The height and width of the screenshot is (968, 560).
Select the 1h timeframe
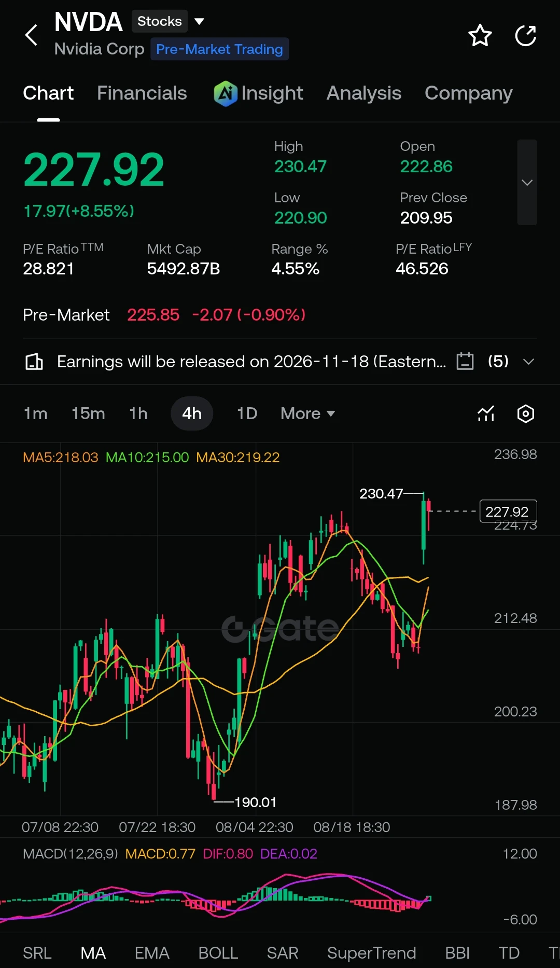tap(138, 413)
